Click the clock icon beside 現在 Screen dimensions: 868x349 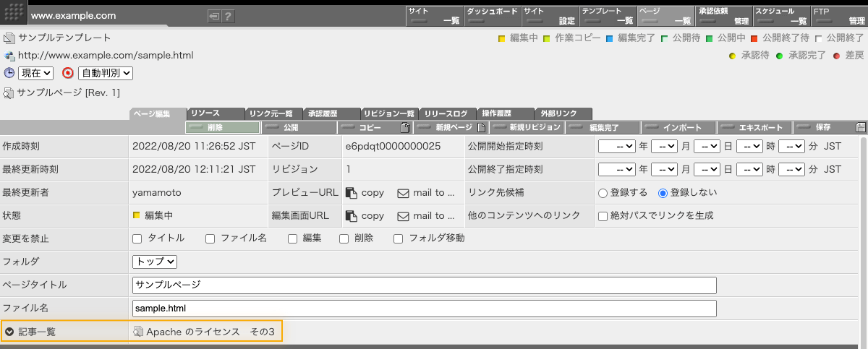click(9, 73)
